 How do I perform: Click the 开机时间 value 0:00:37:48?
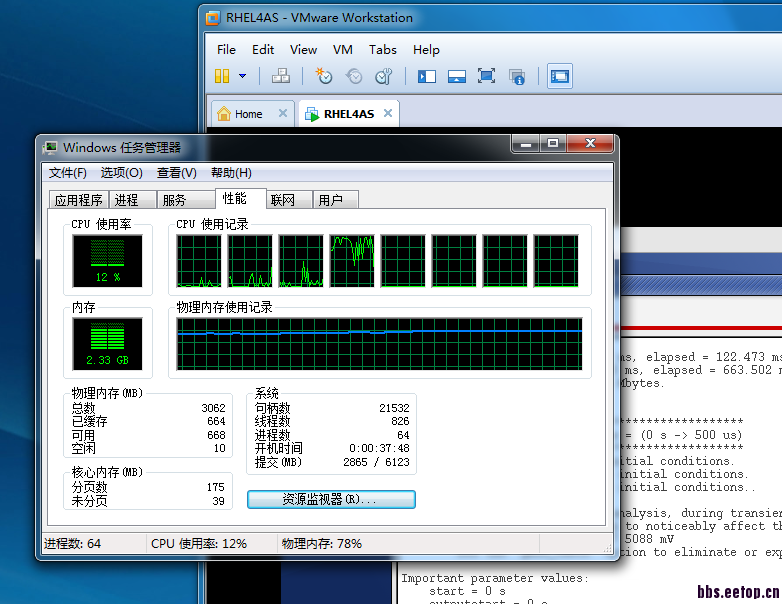pyautogui.click(x=380, y=448)
